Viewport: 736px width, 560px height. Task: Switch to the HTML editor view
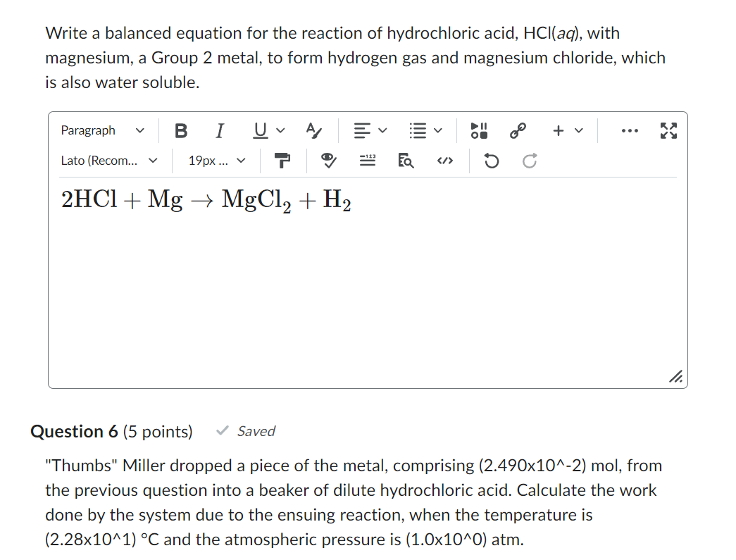pyautogui.click(x=444, y=161)
